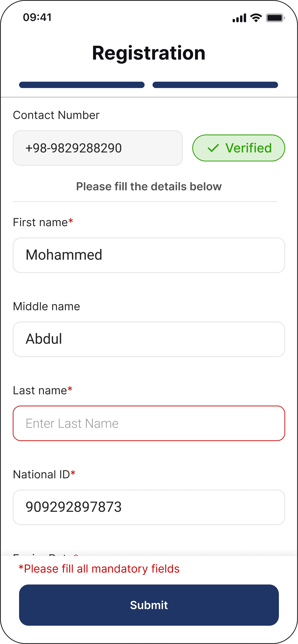298x644 pixels.
Task: Tap the Please fill the details below text
Action: (x=149, y=187)
